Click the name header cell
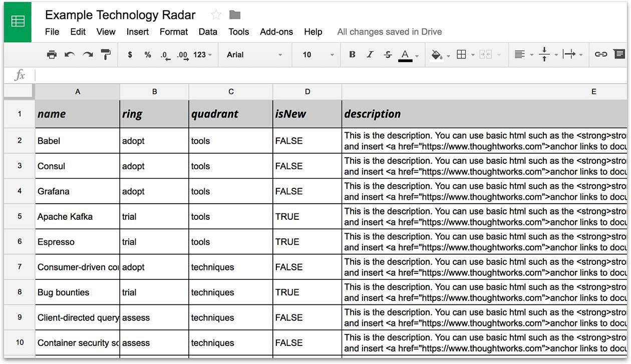The image size is (631, 364). point(78,114)
